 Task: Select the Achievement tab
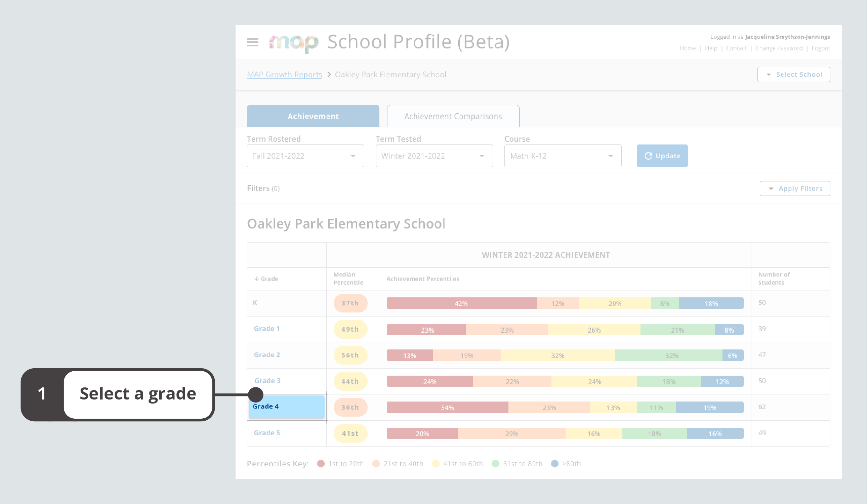coord(313,116)
